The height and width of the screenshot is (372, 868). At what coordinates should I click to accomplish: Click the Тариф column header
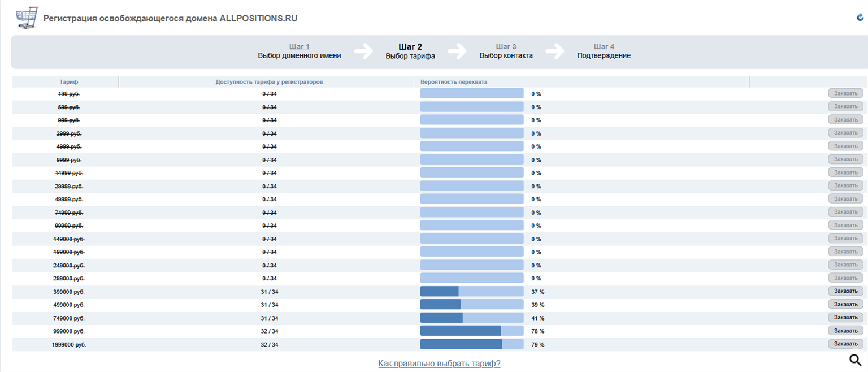click(x=69, y=82)
